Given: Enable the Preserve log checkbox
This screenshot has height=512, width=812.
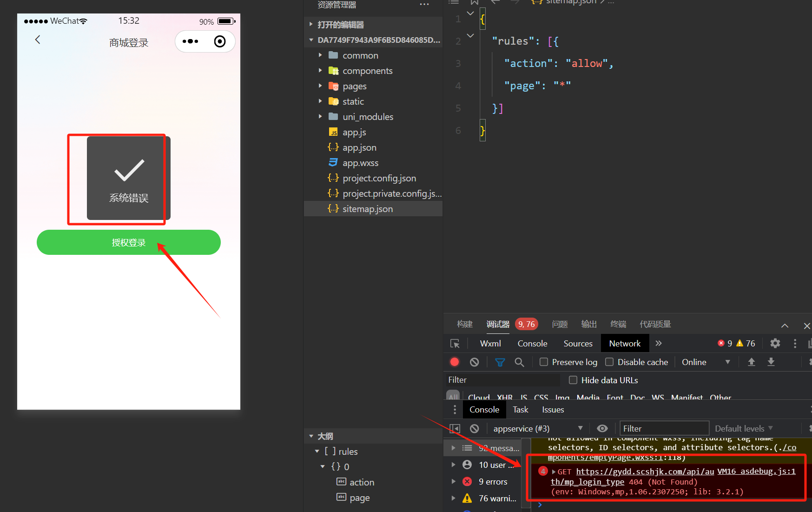Looking at the screenshot, I should (543, 362).
